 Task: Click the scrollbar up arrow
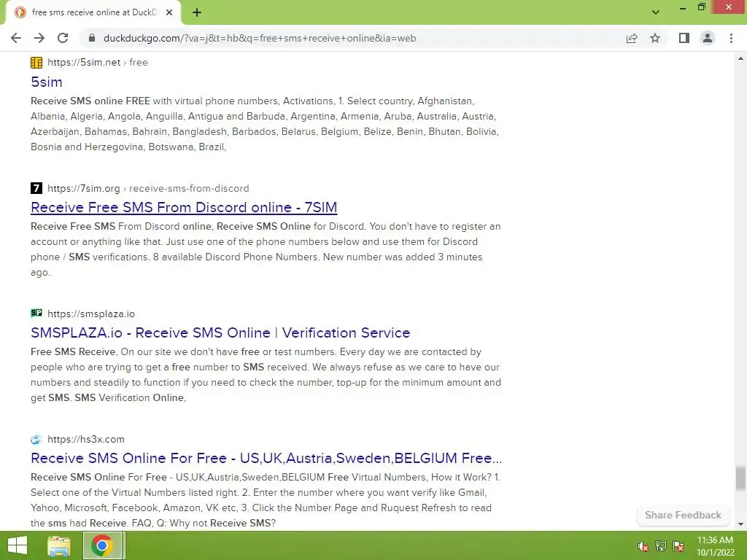point(740,58)
